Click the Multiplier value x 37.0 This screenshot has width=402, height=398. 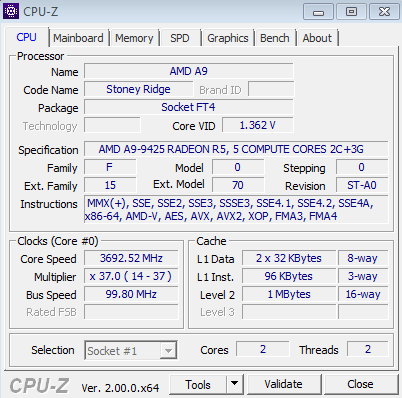coord(131,276)
